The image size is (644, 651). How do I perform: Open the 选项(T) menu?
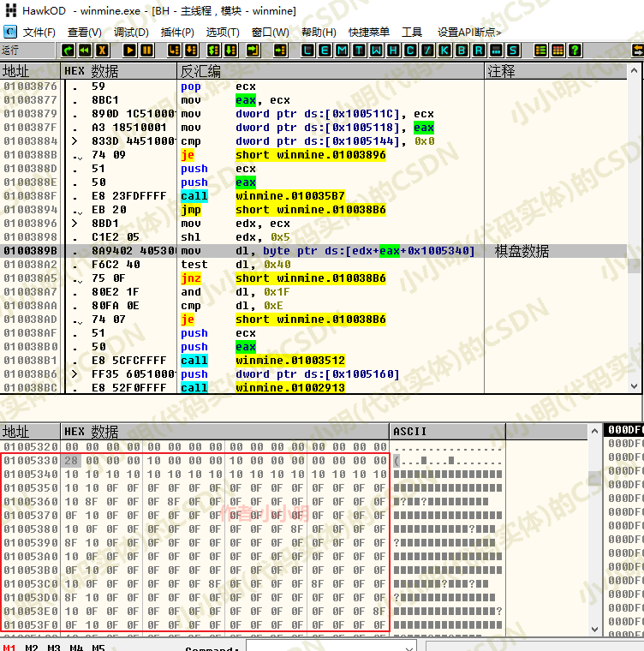click(223, 32)
